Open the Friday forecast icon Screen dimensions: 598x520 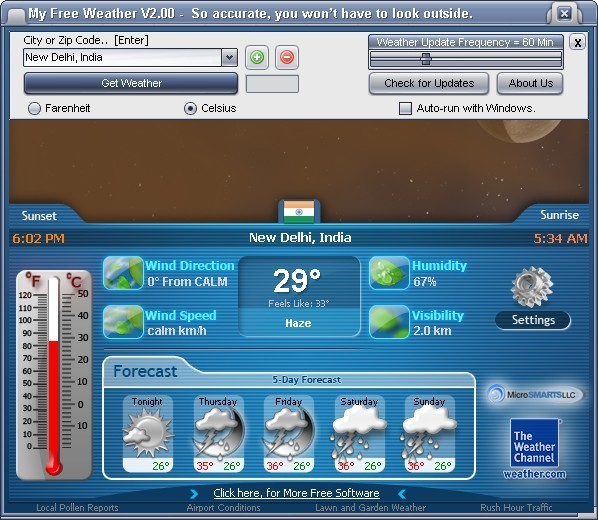tap(289, 433)
